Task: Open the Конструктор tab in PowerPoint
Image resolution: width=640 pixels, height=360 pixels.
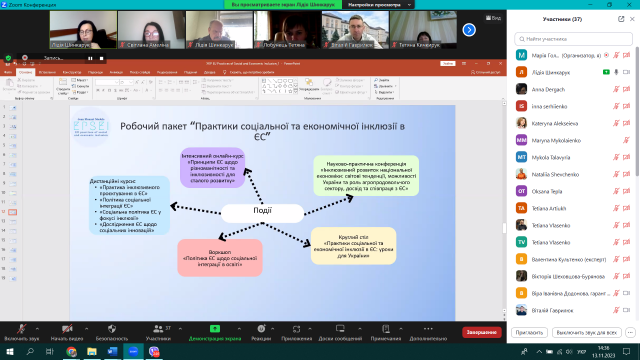Action: [72, 72]
